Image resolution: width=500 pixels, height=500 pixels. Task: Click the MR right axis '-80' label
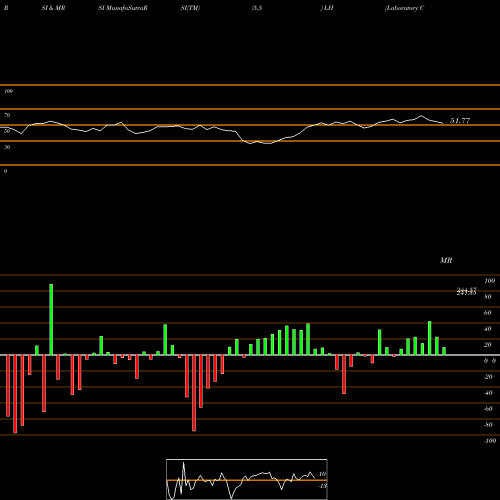point(488,425)
